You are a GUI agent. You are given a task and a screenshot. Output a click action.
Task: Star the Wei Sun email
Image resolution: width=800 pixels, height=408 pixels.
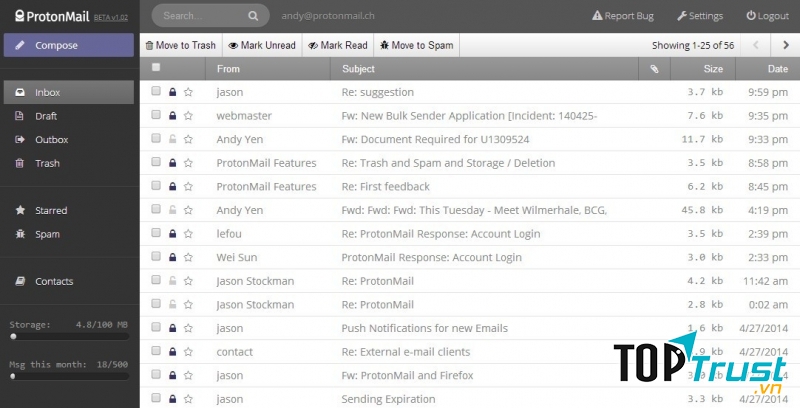[x=188, y=258]
